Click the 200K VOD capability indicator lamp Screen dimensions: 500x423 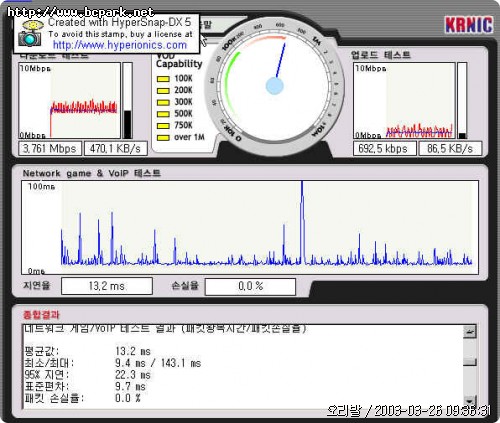tap(163, 91)
